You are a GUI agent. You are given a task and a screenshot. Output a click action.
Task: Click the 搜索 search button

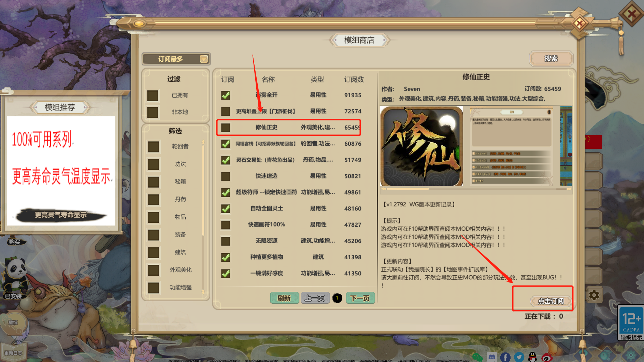(x=551, y=59)
